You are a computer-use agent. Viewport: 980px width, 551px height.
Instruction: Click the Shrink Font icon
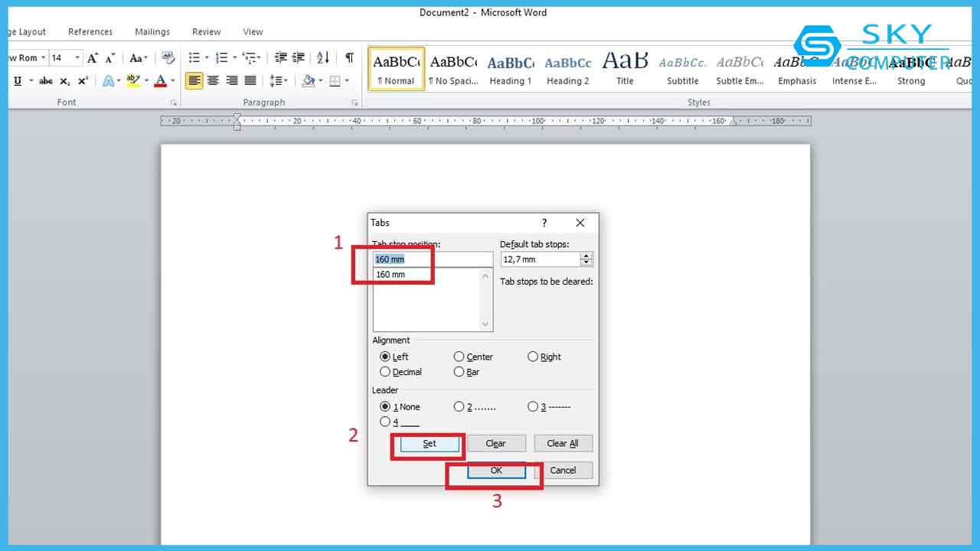point(110,57)
